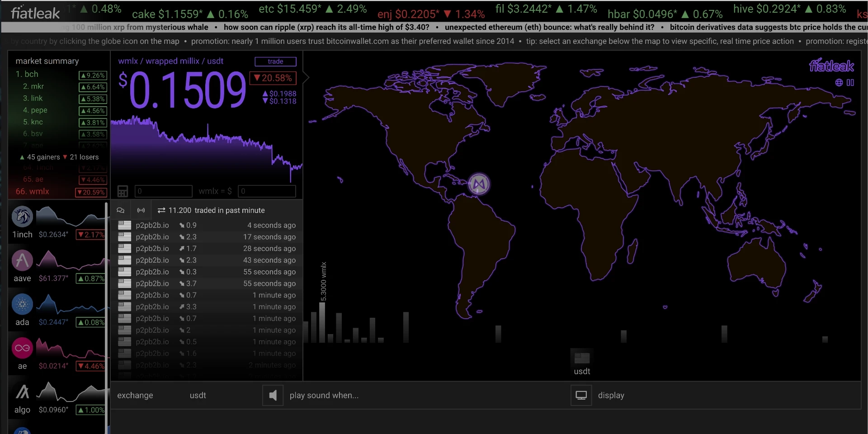Click the enj $0.2205 ticker item
868x434 pixels.
(x=431, y=14)
